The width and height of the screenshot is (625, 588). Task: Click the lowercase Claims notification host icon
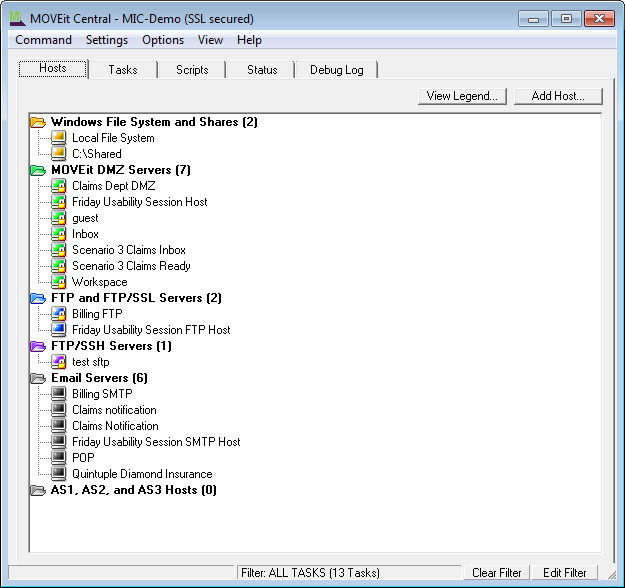59,410
